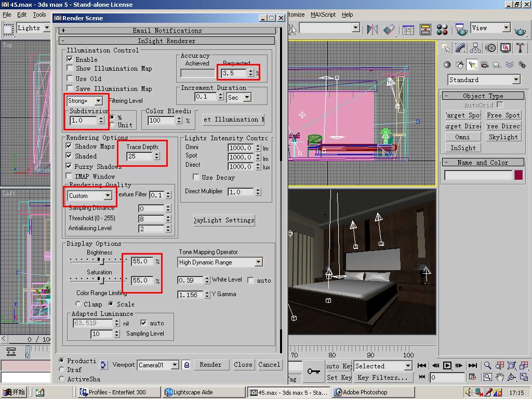Click the Mirror Selected Objects tool icon
The width and height of the screenshot is (532, 399).
click(372, 29)
